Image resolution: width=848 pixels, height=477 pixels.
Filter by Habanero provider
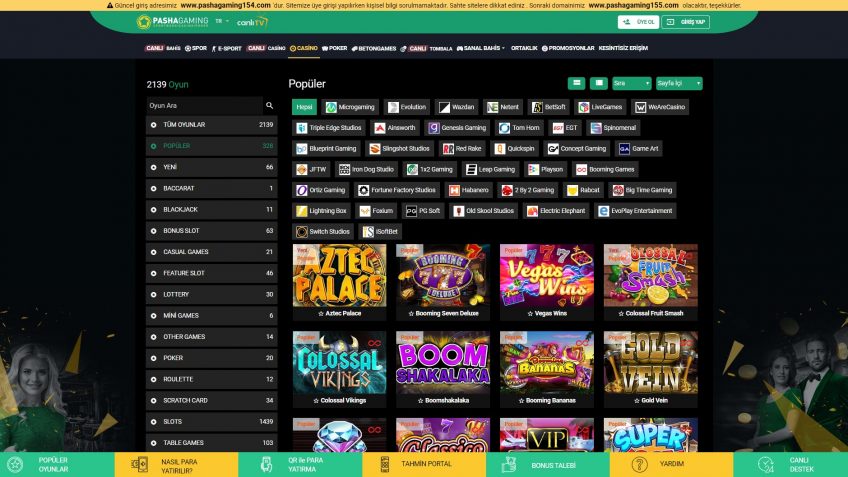(x=469, y=190)
